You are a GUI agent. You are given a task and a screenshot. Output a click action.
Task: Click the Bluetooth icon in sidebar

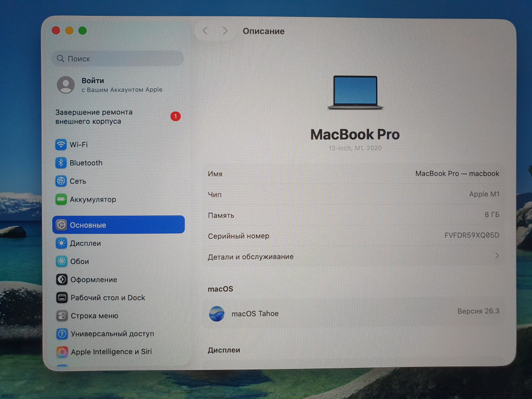(61, 163)
